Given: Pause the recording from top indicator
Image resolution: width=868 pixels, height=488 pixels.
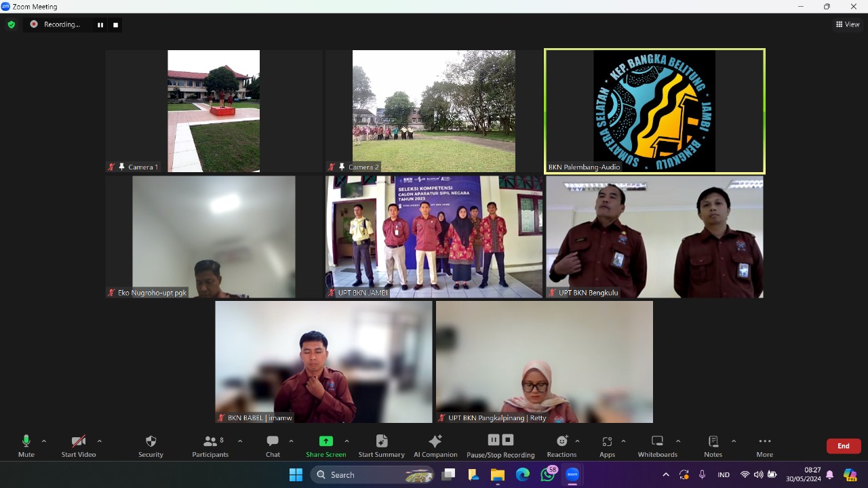Looking at the screenshot, I should pyautogui.click(x=100, y=25).
